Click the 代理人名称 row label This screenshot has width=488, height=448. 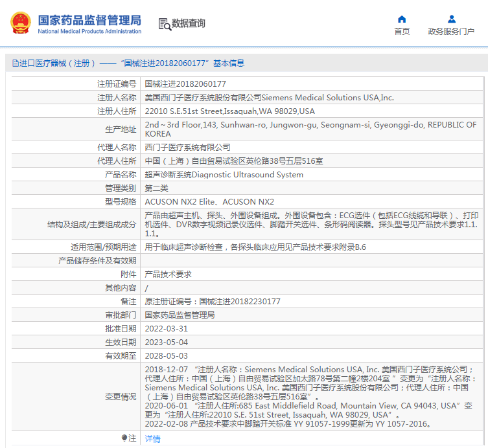coord(117,148)
